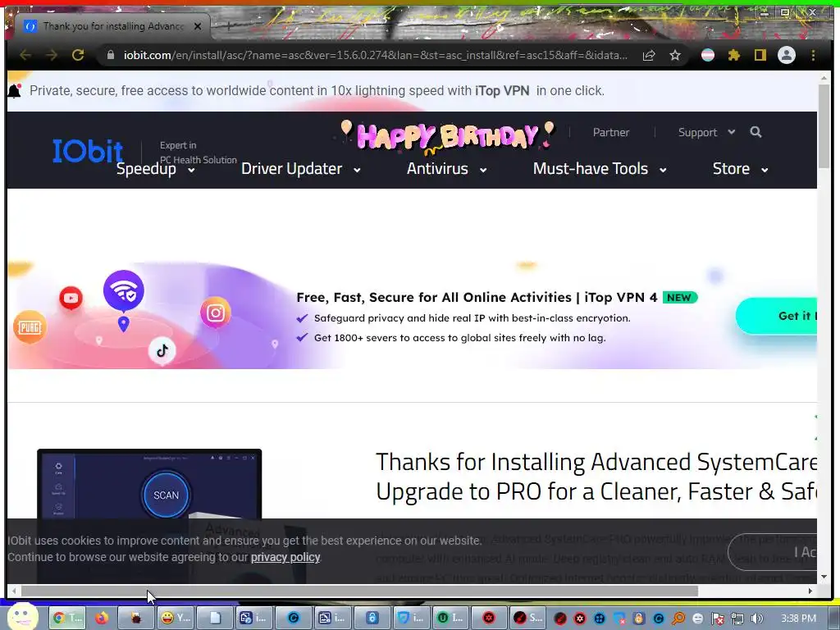Click the scroll right arrow

coord(810,591)
